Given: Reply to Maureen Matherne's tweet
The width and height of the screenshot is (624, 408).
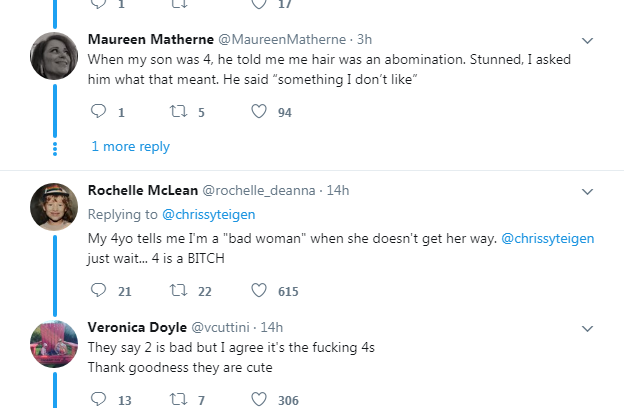Looking at the screenshot, I should click(98, 111).
